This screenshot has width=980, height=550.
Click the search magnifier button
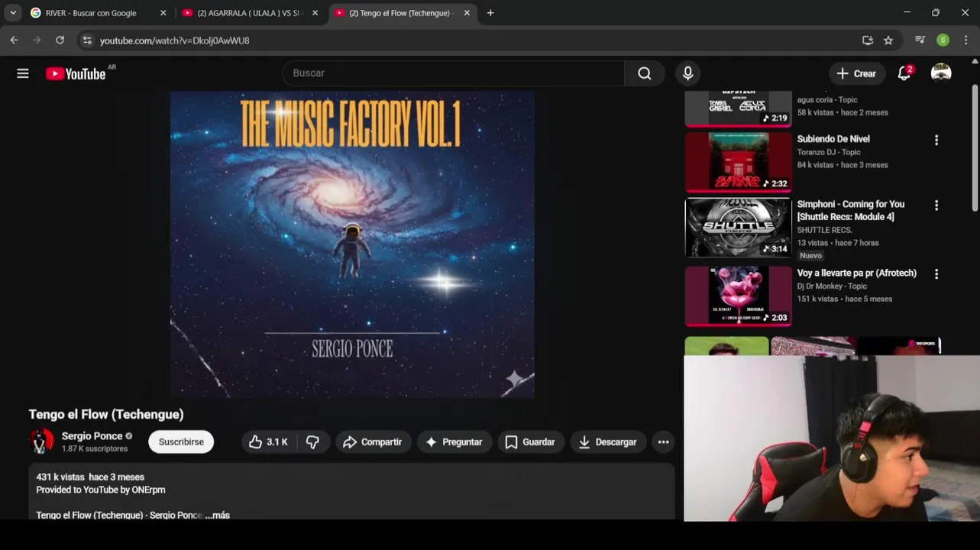pos(645,73)
